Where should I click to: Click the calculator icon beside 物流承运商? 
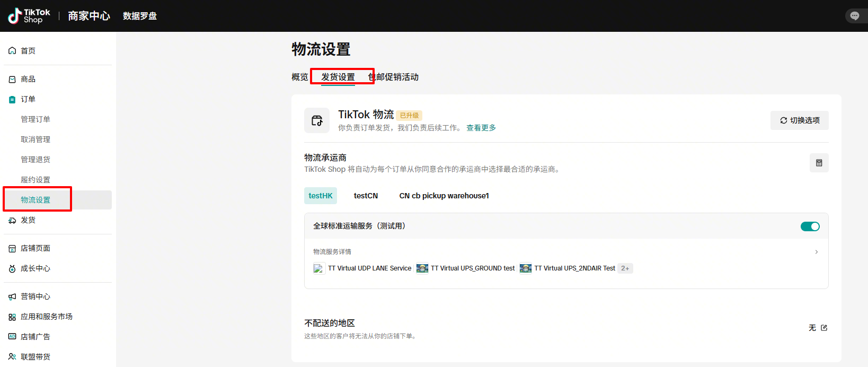819,163
